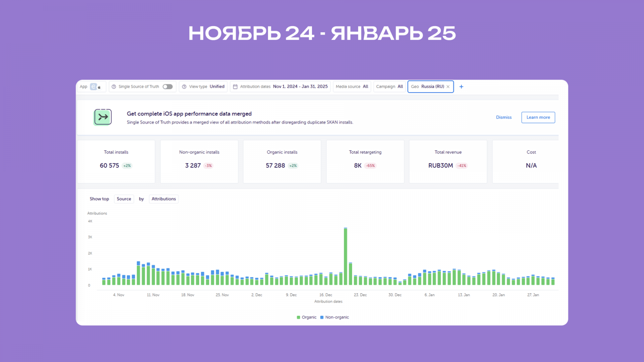Click the Learn more button
This screenshot has height=362, width=644.
[538, 117]
